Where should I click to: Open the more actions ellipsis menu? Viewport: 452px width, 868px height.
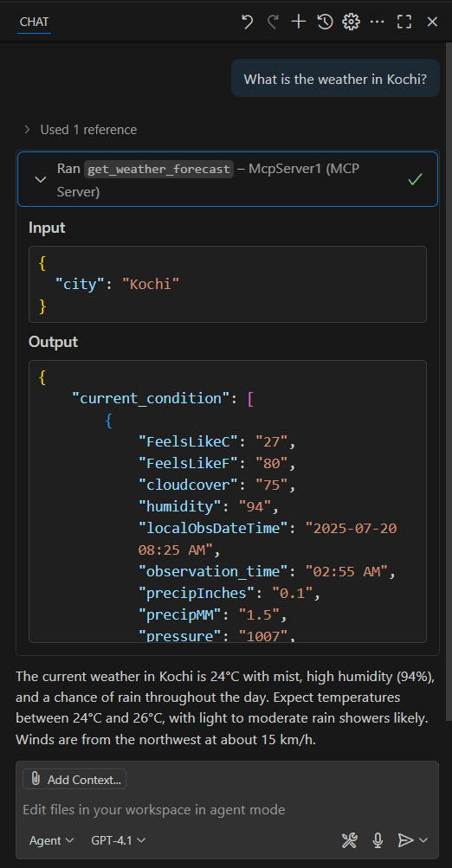tap(378, 23)
